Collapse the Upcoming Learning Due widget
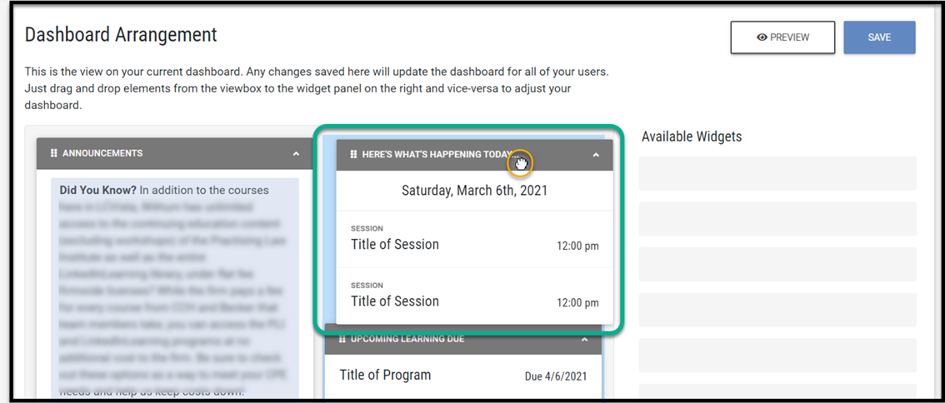This screenshot has height=403, width=945. pyautogui.click(x=586, y=339)
